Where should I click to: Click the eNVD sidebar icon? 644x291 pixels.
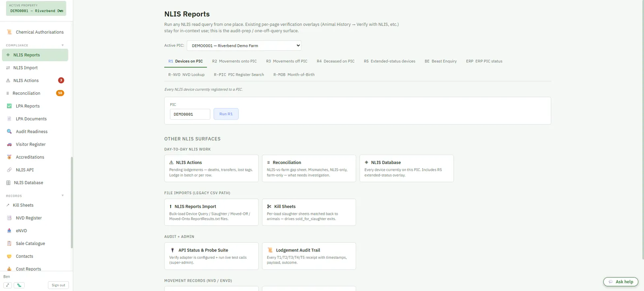coord(9,231)
